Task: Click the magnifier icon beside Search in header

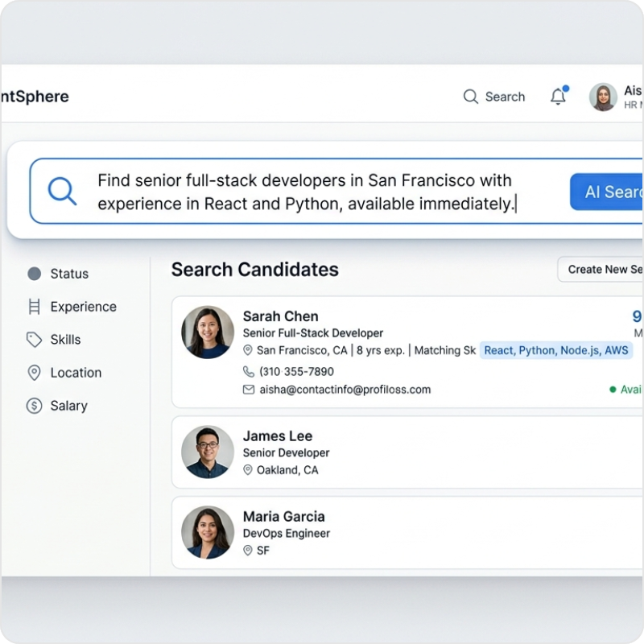Action: pos(471,97)
